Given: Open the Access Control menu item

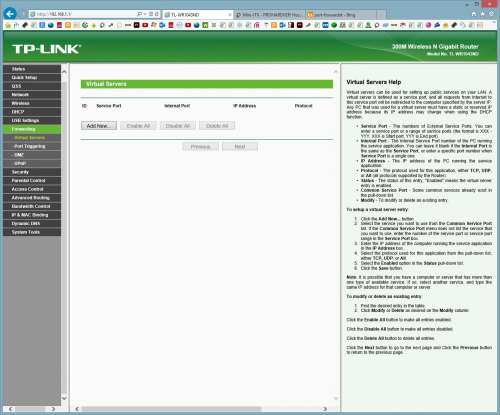Looking at the screenshot, I should coord(32,189).
